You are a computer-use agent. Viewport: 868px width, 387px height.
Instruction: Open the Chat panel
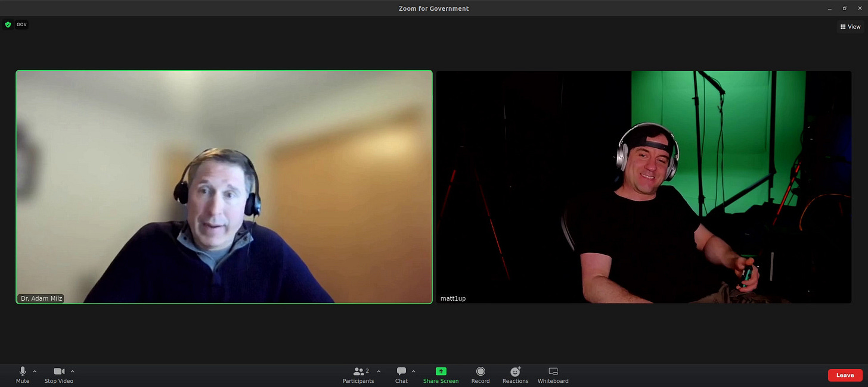pos(401,375)
